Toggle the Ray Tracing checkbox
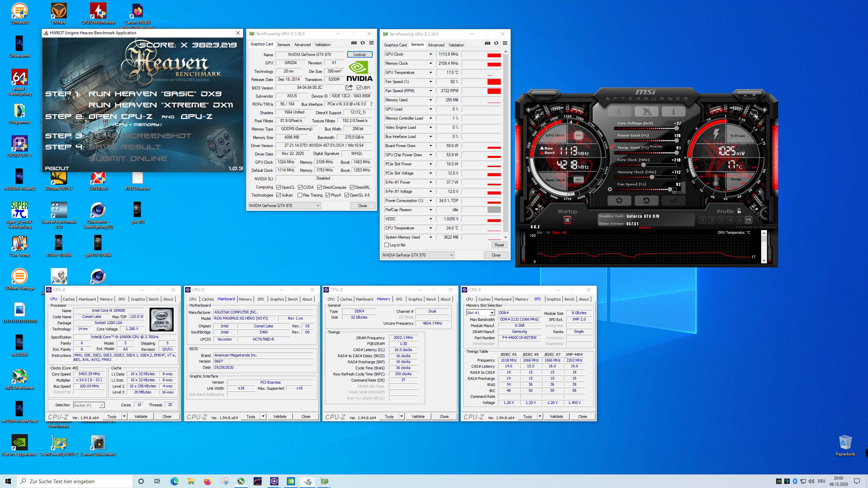Viewport: 868px width, 488px height. tap(300, 195)
